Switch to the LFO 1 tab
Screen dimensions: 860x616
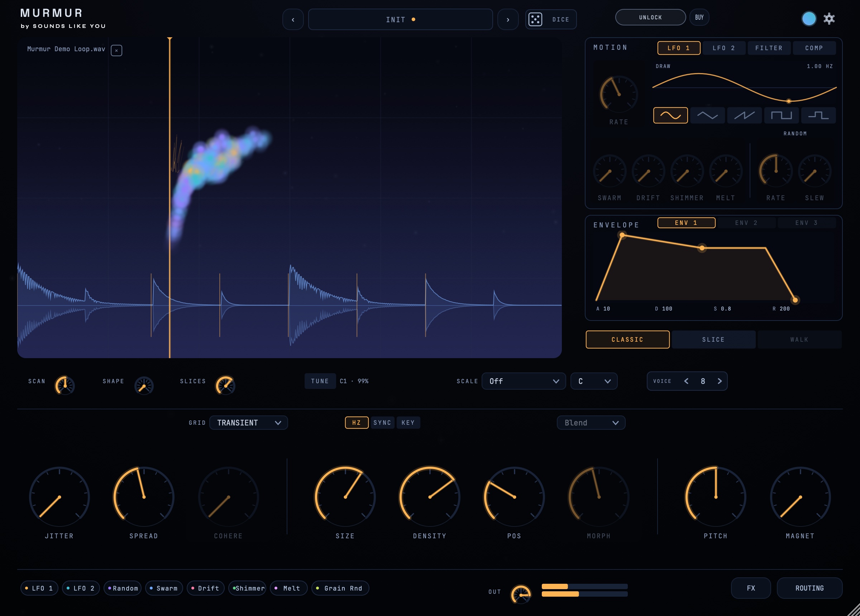(x=679, y=48)
